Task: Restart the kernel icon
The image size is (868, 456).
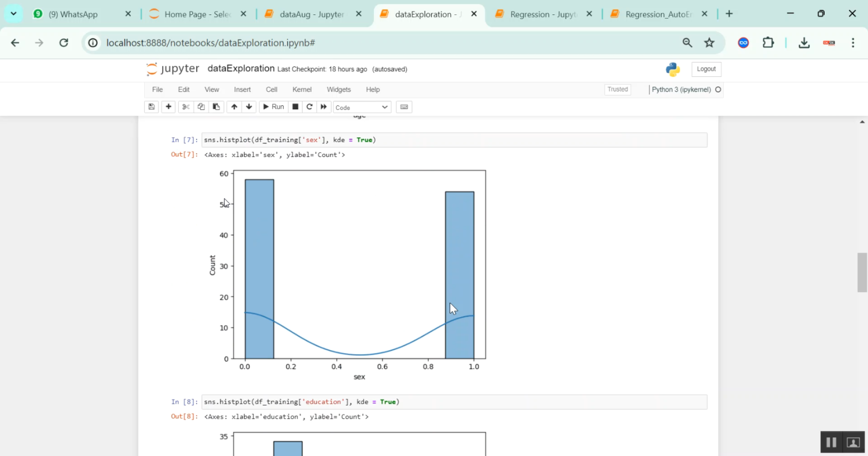Action: pyautogui.click(x=310, y=107)
